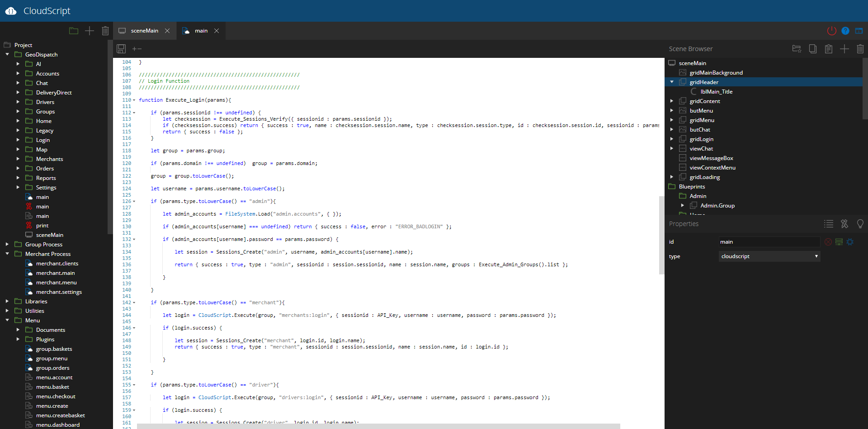Click the lightbulb icon in Properties
The width and height of the screenshot is (868, 429).
860,224
